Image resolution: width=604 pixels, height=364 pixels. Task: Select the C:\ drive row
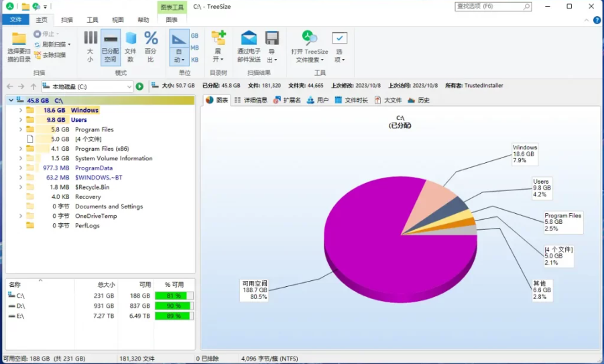[x=100, y=296]
